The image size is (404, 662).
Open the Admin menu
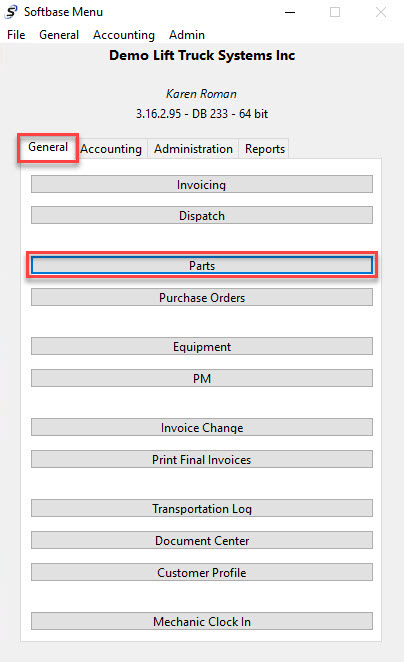[187, 35]
